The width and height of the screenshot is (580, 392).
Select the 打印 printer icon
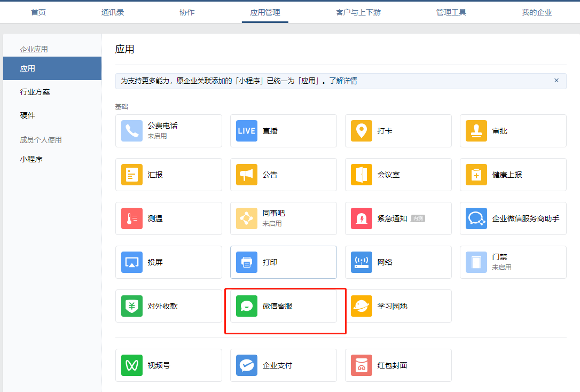coord(247,262)
